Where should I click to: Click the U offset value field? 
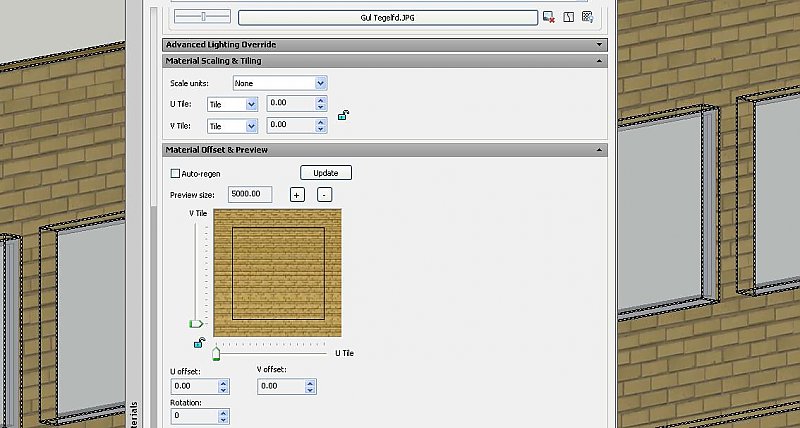[x=194, y=386]
